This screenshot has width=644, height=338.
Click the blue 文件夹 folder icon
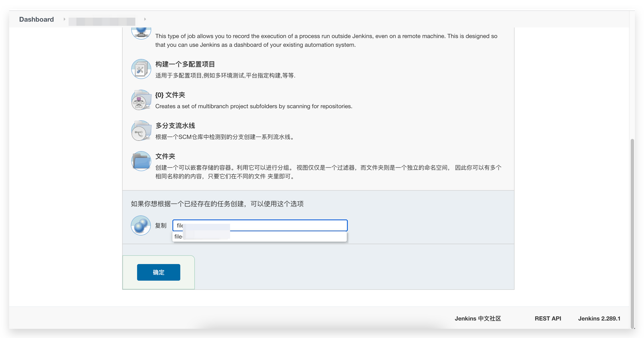coord(141,161)
